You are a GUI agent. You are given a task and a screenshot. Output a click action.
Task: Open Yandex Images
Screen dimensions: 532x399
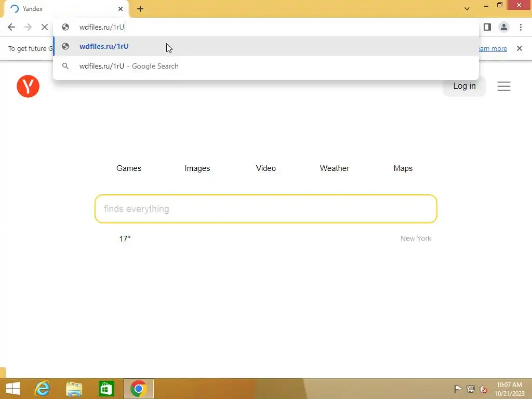(x=197, y=168)
